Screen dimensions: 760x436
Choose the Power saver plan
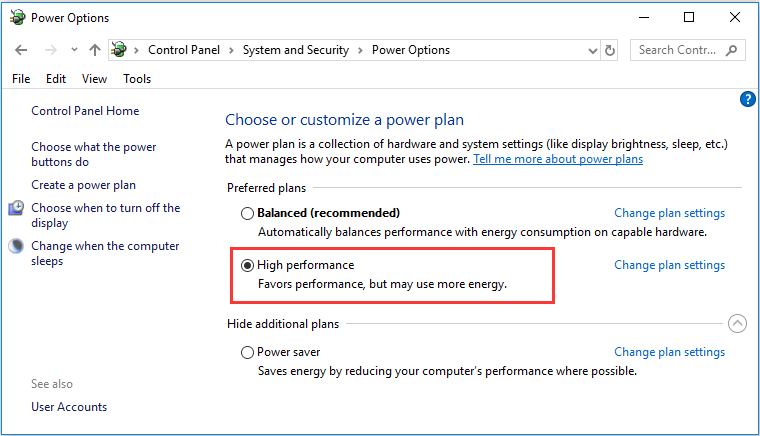247,352
